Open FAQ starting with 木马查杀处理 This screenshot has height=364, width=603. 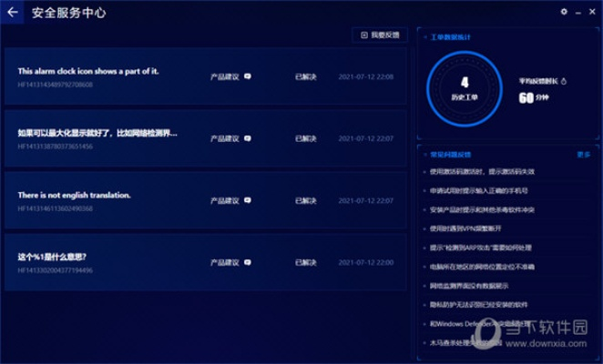click(465, 343)
